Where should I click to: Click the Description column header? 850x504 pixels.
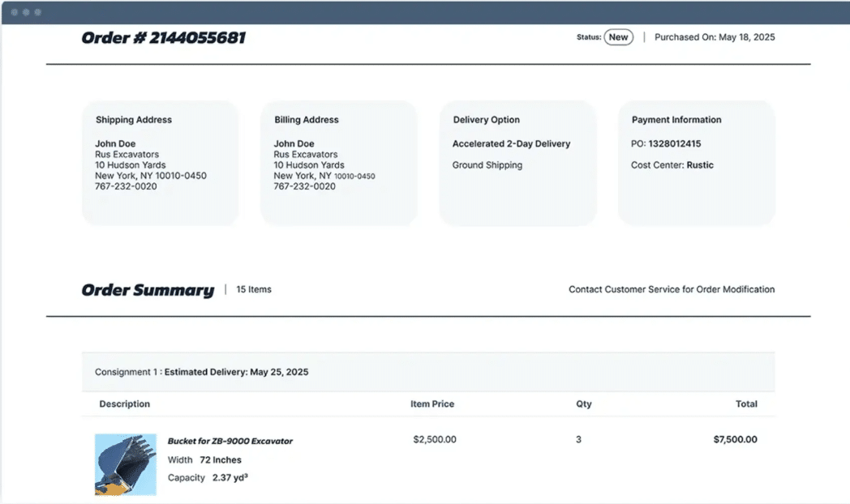tap(124, 404)
